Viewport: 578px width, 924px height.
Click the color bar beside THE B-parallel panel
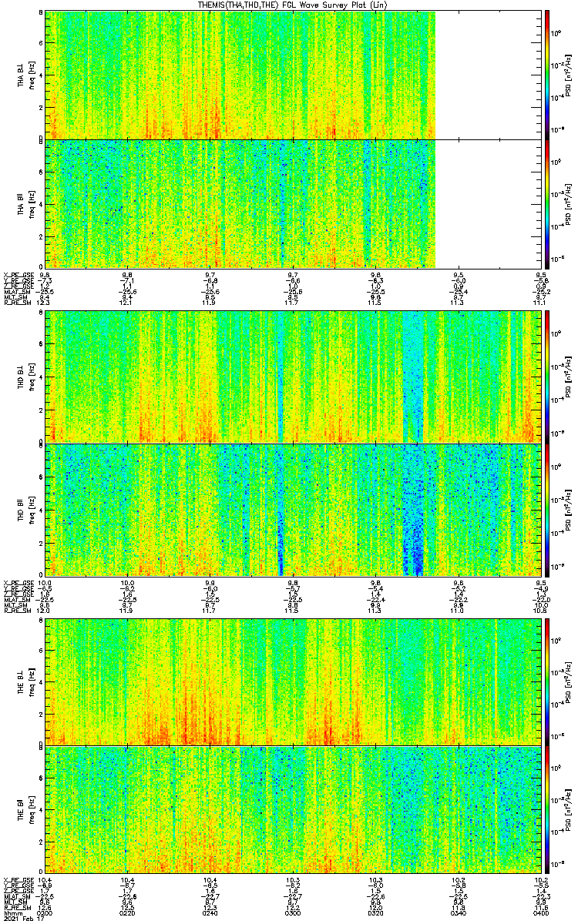[x=547, y=808]
